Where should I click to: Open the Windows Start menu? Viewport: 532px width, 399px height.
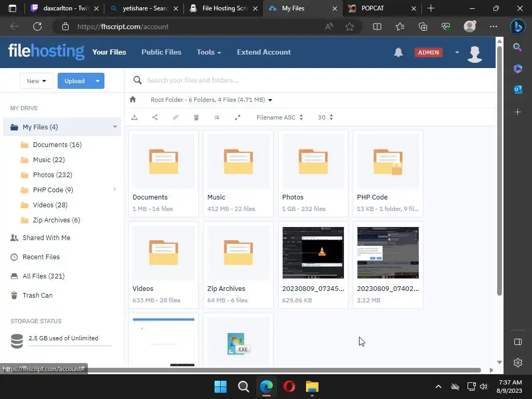220,387
